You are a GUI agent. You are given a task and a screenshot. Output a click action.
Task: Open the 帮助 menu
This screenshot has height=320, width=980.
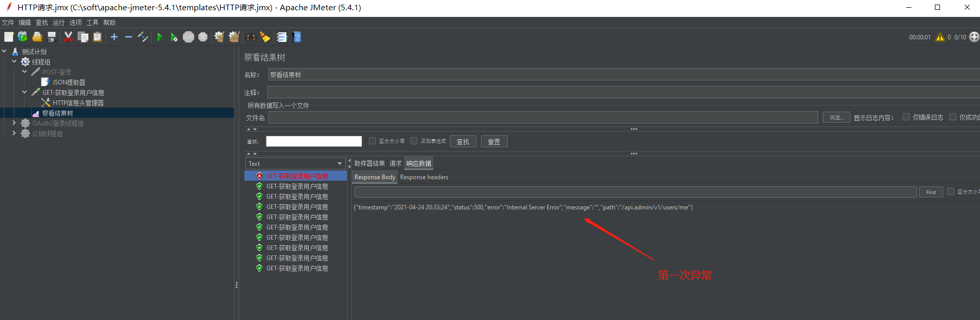pyautogui.click(x=109, y=23)
